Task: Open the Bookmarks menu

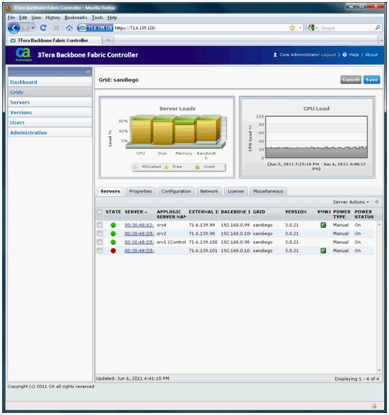Action: [x=76, y=18]
